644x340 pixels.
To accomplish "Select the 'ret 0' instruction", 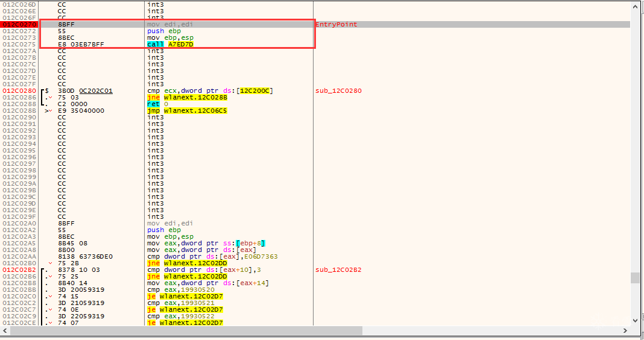I will 158,104.
